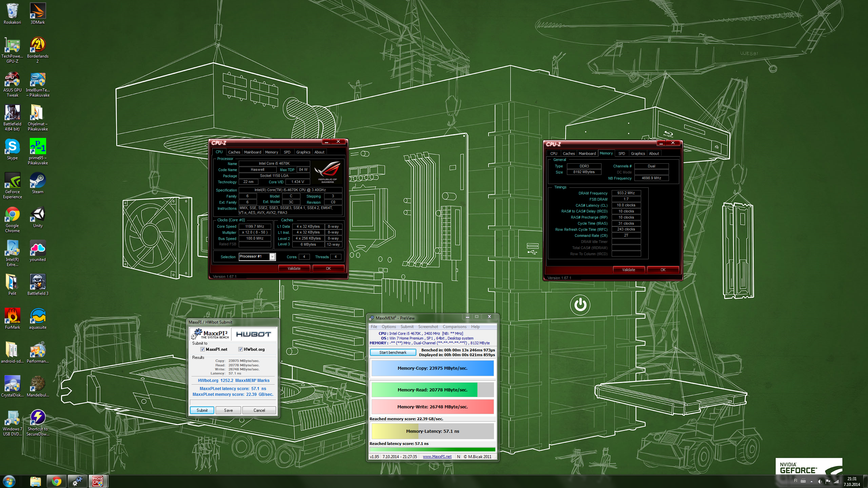Click the Core Speed value 1199.7 MHz

pyautogui.click(x=255, y=226)
